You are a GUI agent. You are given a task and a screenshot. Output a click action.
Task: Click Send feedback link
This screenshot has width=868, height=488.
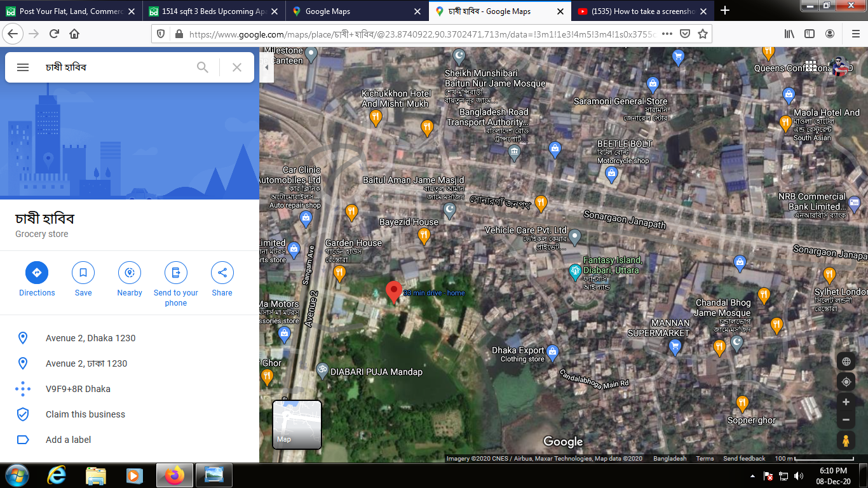pyautogui.click(x=744, y=459)
